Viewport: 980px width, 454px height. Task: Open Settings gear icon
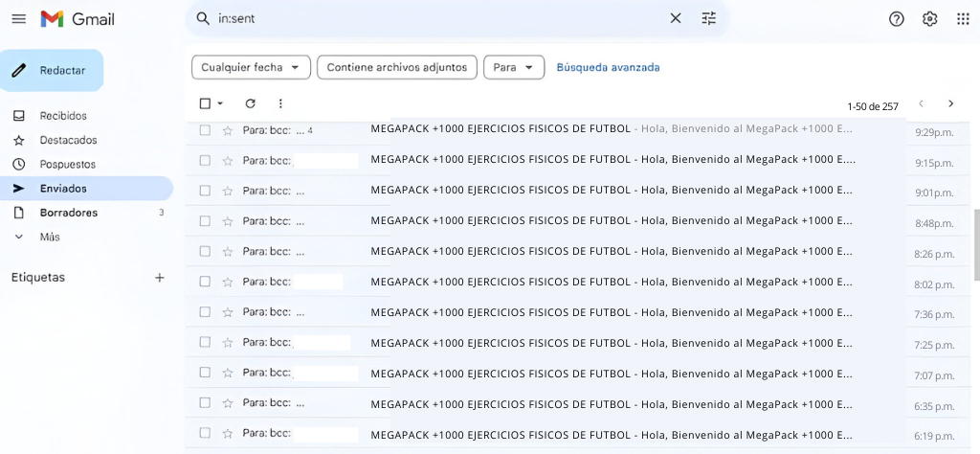click(929, 19)
